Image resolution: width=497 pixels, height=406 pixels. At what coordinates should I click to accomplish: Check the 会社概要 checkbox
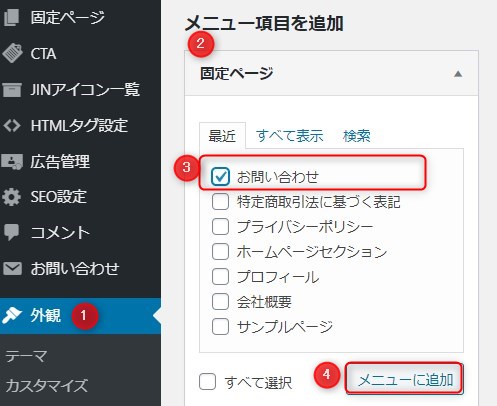point(220,301)
